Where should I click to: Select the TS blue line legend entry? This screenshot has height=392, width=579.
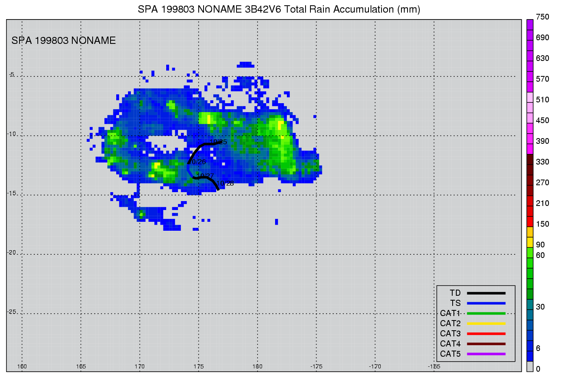tap(486, 303)
